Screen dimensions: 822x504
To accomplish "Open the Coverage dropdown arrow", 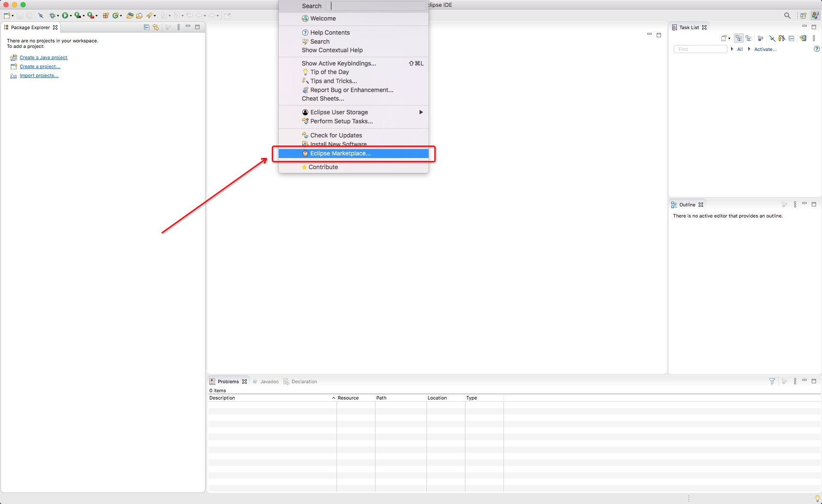I will 83,16.
